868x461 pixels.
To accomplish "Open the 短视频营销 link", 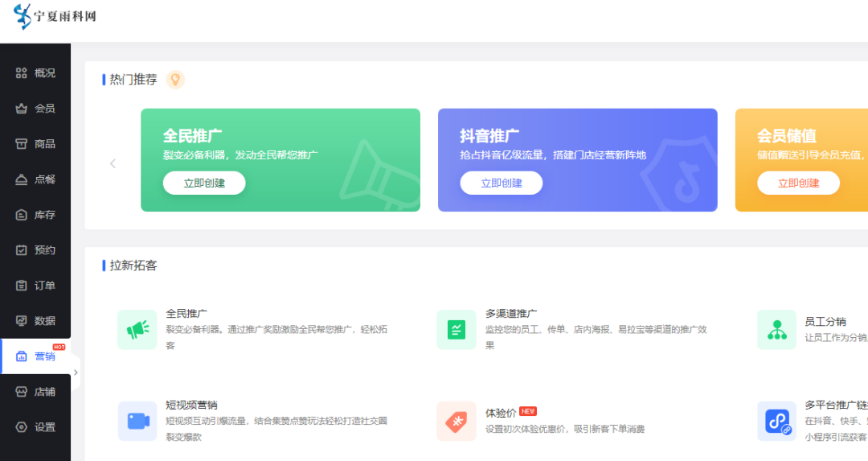I will point(191,405).
